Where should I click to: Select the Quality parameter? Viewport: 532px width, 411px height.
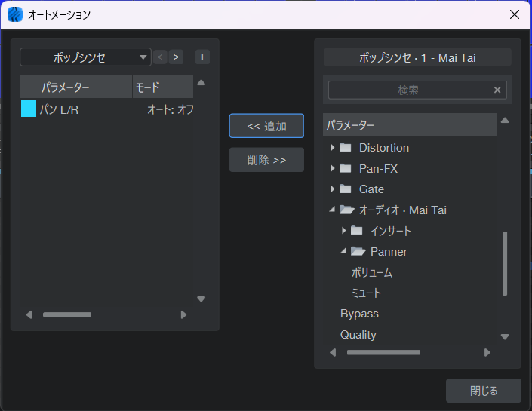[358, 335]
